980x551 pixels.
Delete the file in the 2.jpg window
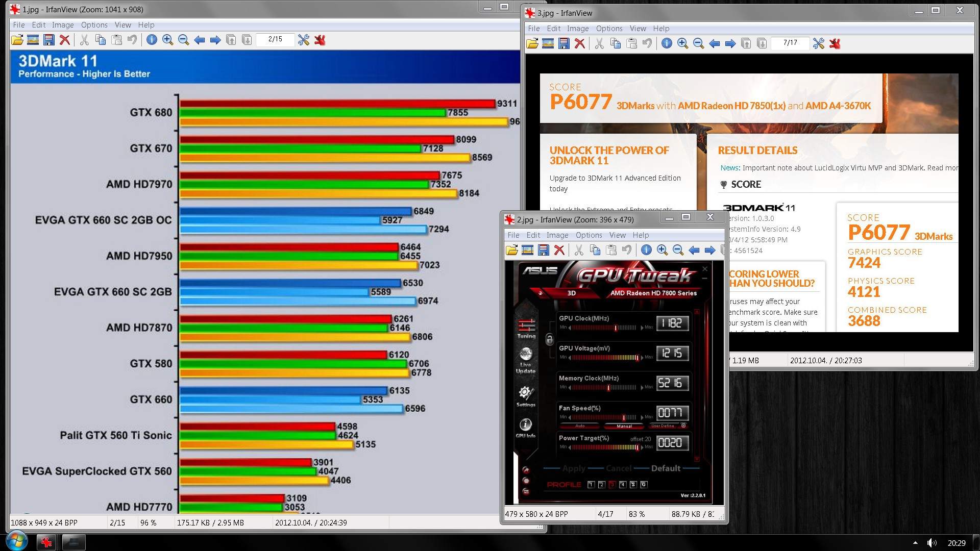(x=559, y=250)
